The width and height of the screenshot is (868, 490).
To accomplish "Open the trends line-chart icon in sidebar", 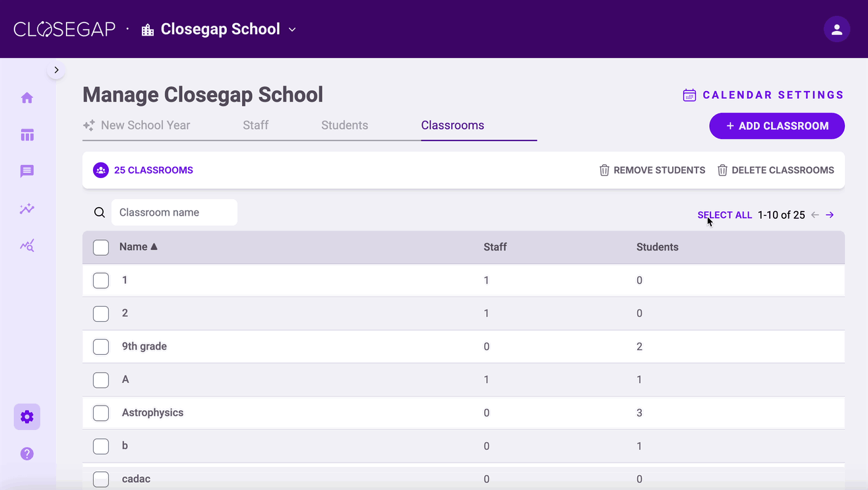I will (x=27, y=209).
